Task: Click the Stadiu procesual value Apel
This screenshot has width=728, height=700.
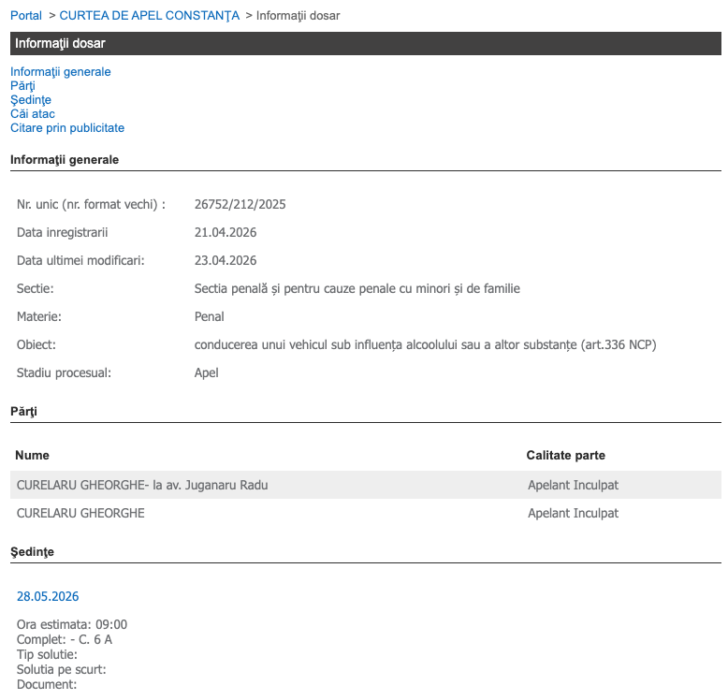Action: [x=206, y=372]
